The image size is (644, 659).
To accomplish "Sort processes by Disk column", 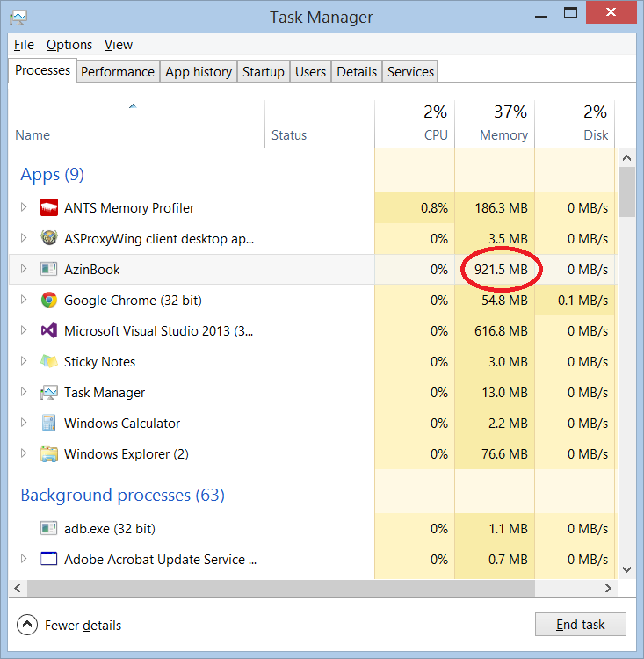I will (x=575, y=125).
